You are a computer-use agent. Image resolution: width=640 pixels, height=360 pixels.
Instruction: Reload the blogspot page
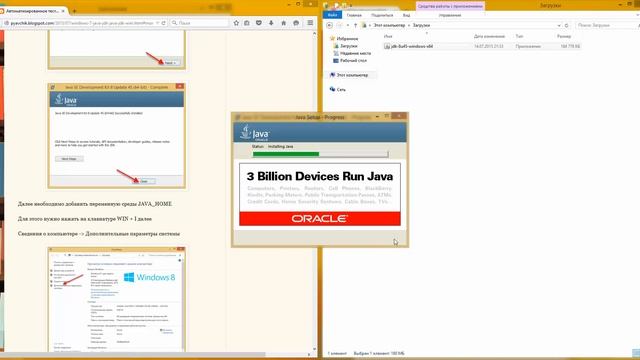tap(164, 23)
